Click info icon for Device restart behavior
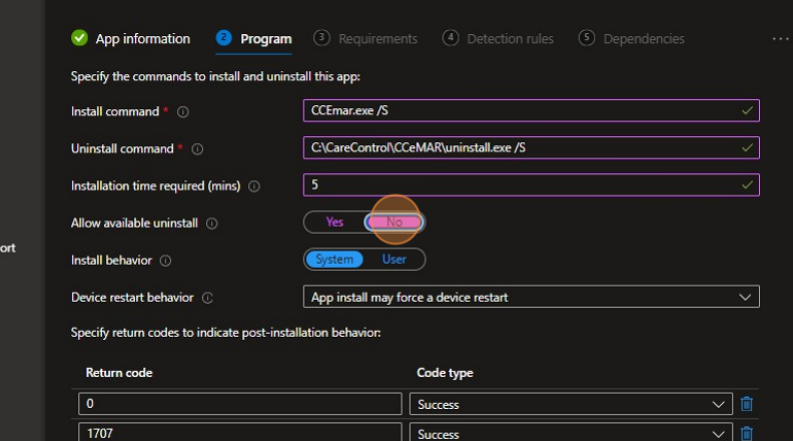Image resolution: width=793 pixels, height=441 pixels. point(207,298)
